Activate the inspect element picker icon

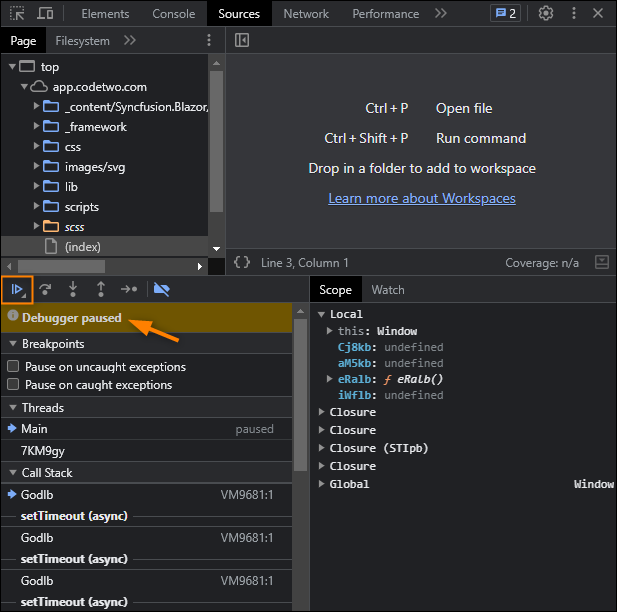[x=17, y=13]
